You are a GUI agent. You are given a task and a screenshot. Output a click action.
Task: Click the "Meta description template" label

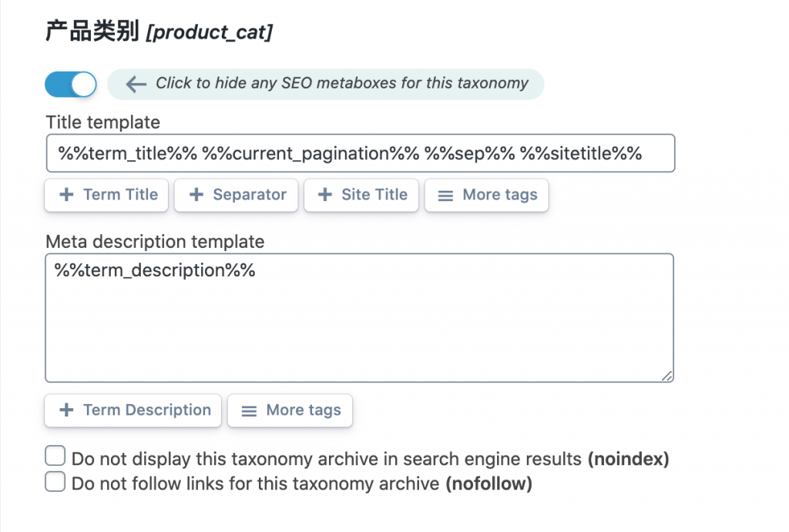155,242
